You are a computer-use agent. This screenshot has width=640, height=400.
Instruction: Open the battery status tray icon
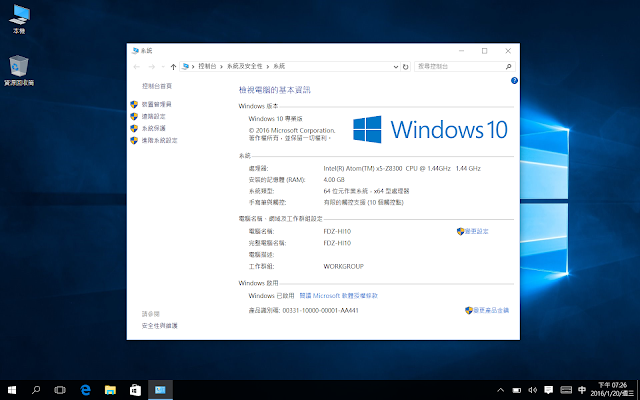point(516,390)
